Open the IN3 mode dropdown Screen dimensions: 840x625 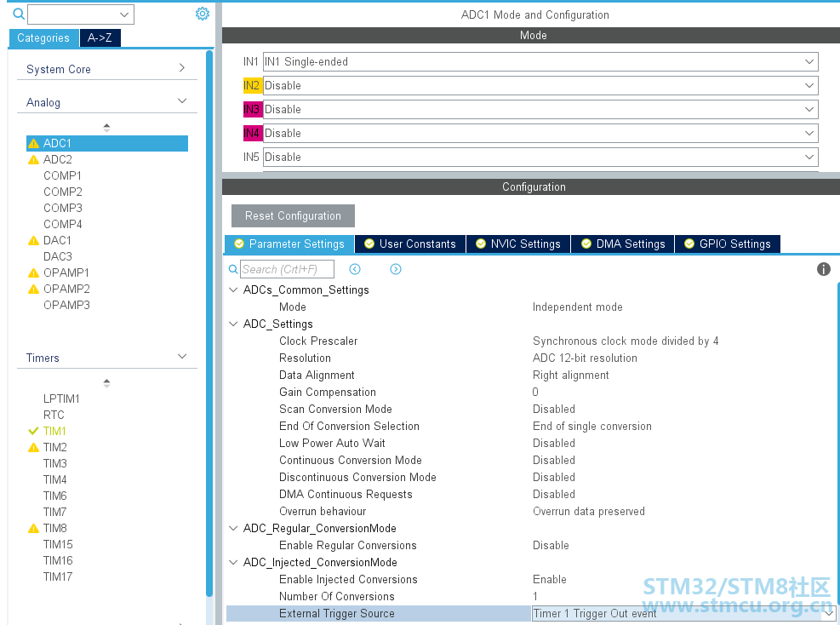[x=540, y=109]
